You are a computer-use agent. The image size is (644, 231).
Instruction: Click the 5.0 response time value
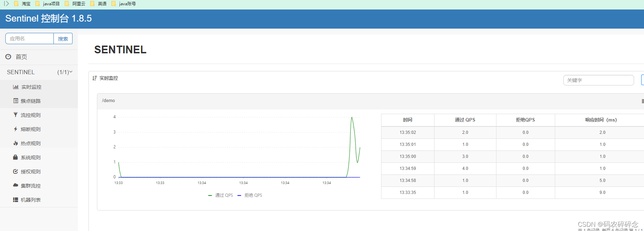[x=602, y=180]
